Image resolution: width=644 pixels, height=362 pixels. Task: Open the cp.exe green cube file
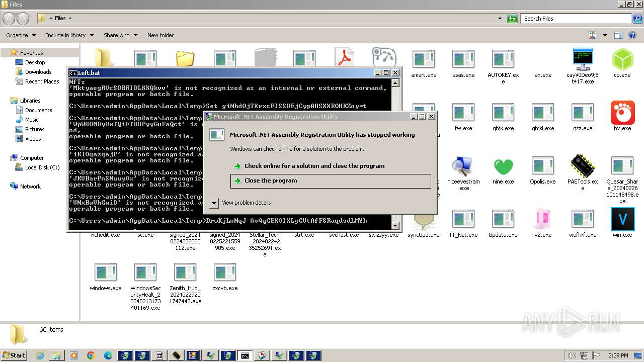point(622,60)
